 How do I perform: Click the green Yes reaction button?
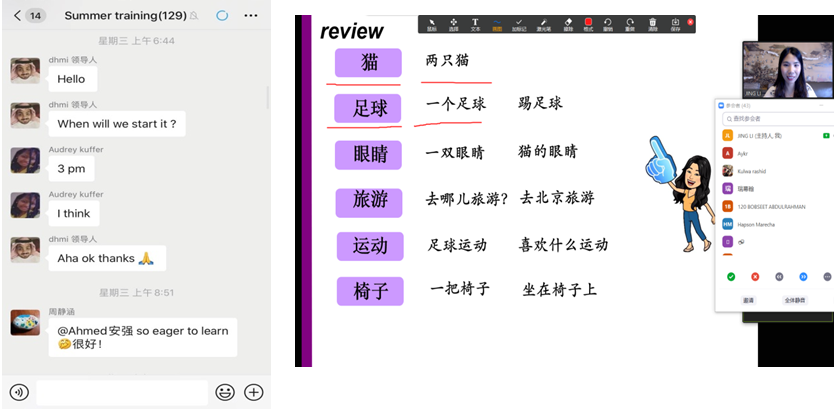point(731,276)
